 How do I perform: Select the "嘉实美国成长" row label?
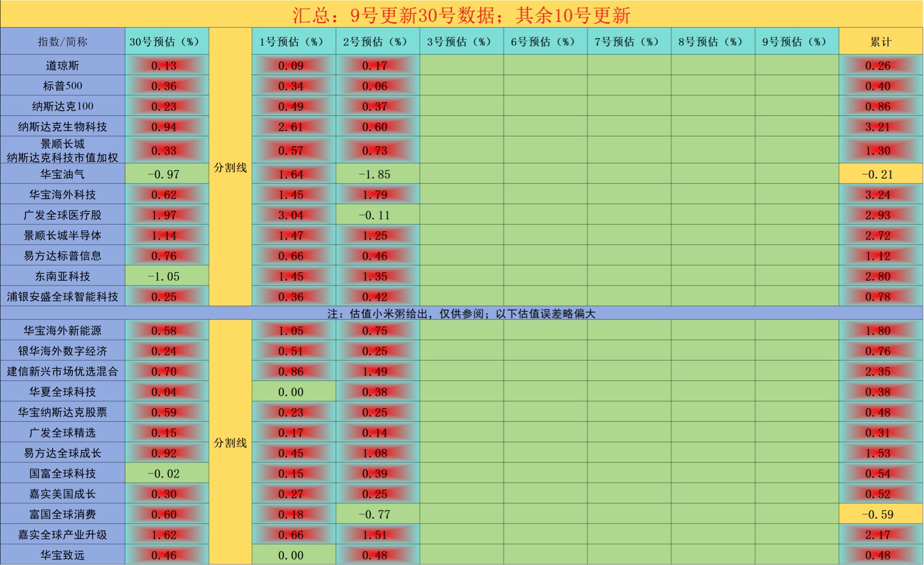pyautogui.click(x=63, y=494)
